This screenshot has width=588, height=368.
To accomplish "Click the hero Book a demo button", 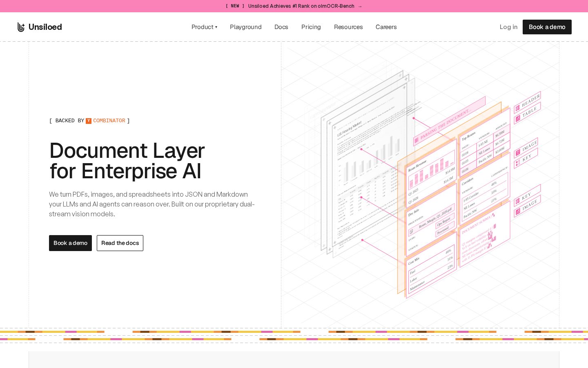I will pos(70,243).
